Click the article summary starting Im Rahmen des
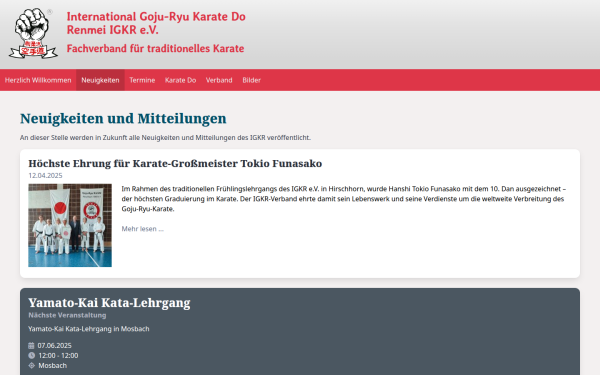The height and width of the screenshot is (375, 600). pos(344,199)
